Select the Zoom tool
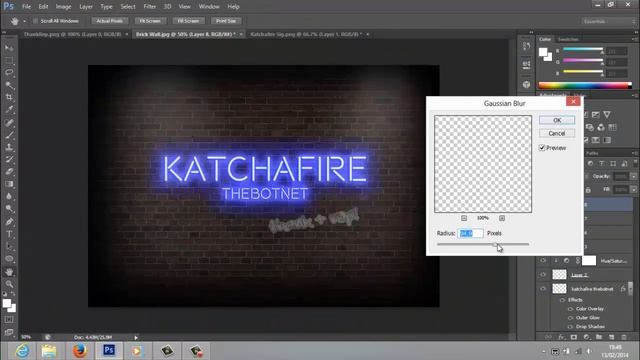The height and width of the screenshot is (360, 640). pos(9,284)
